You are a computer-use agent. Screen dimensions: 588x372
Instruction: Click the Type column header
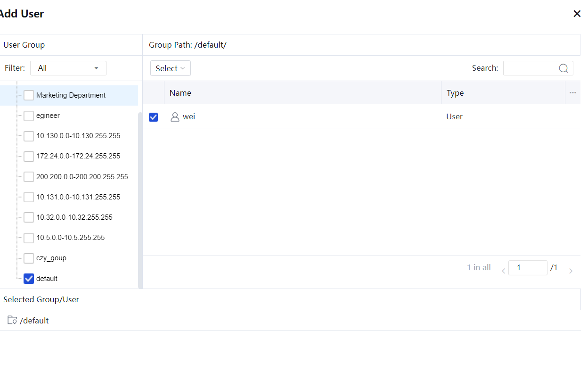click(455, 93)
